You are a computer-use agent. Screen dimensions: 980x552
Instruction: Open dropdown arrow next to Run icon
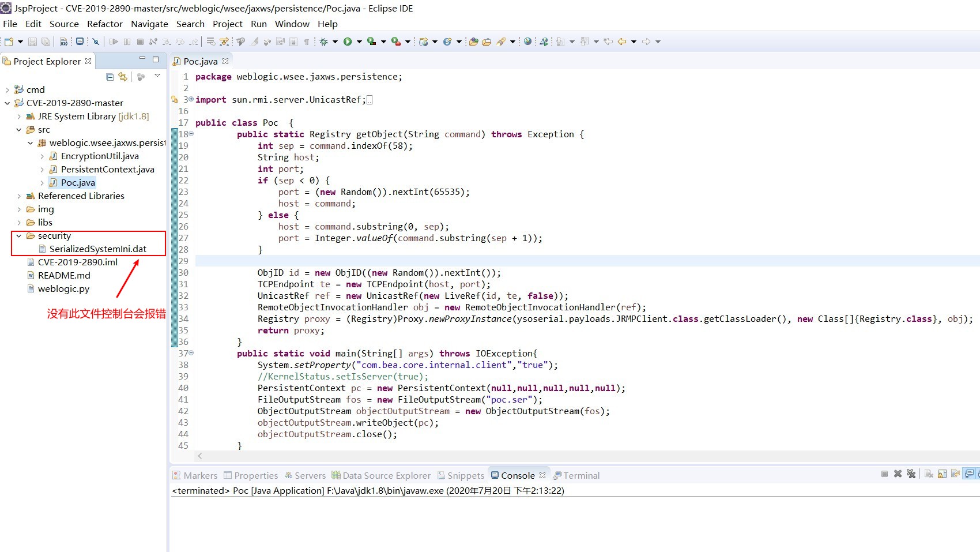click(359, 42)
